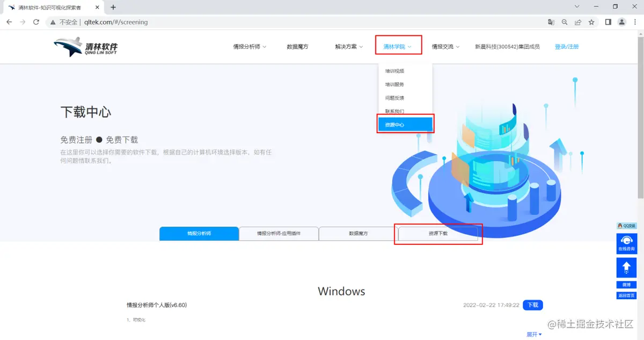Click the 情报分析师个人版(v6.60) title
The width and height of the screenshot is (644, 340).
click(x=157, y=305)
